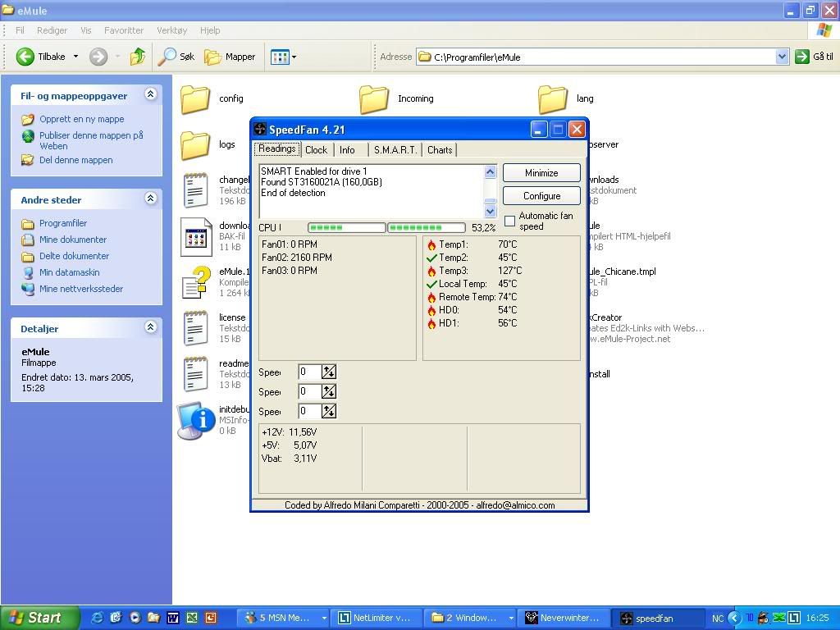Image resolution: width=840 pixels, height=630 pixels.
Task: Launch Word from the Quick Launch bar
Action: click(173, 618)
